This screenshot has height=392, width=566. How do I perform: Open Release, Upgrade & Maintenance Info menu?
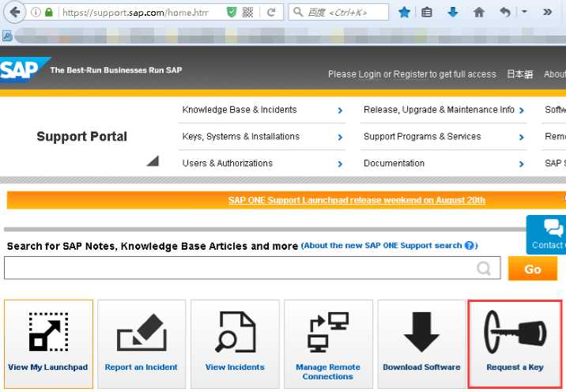443,110
